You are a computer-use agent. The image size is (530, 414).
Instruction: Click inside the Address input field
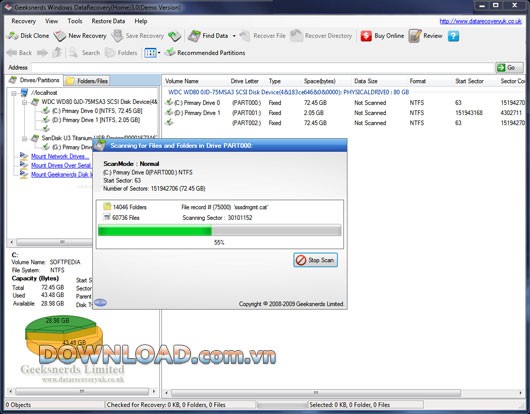click(x=263, y=68)
